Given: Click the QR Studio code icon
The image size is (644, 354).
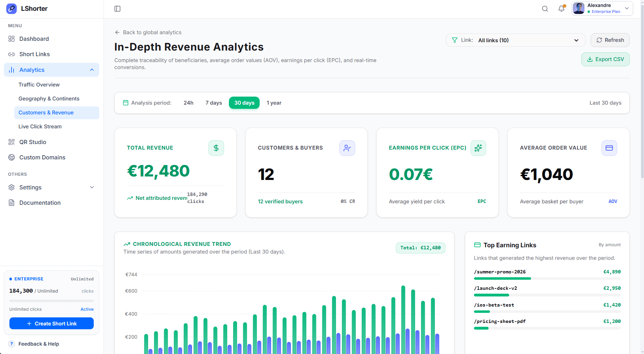Looking at the screenshot, I should pos(11,142).
